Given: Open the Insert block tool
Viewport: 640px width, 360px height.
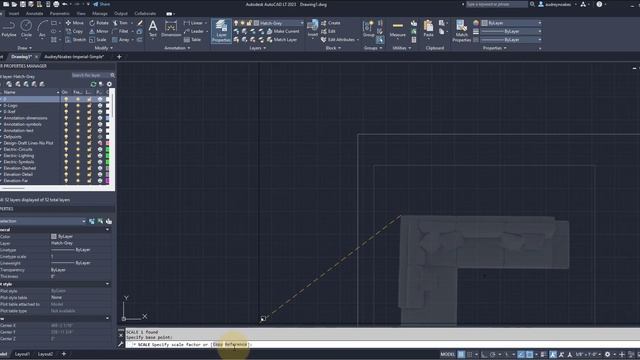Looking at the screenshot, I should pyautogui.click(x=313, y=29).
